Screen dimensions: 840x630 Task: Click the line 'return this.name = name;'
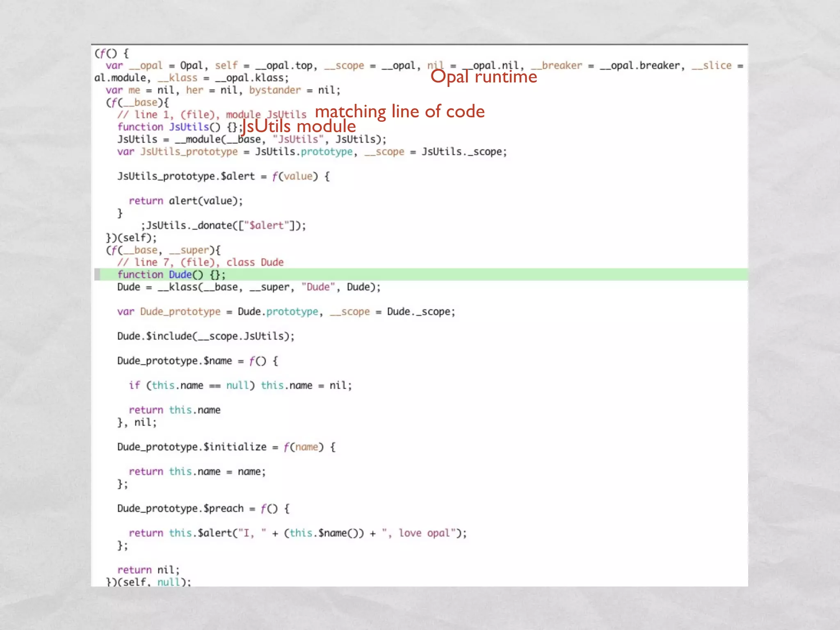coord(197,471)
